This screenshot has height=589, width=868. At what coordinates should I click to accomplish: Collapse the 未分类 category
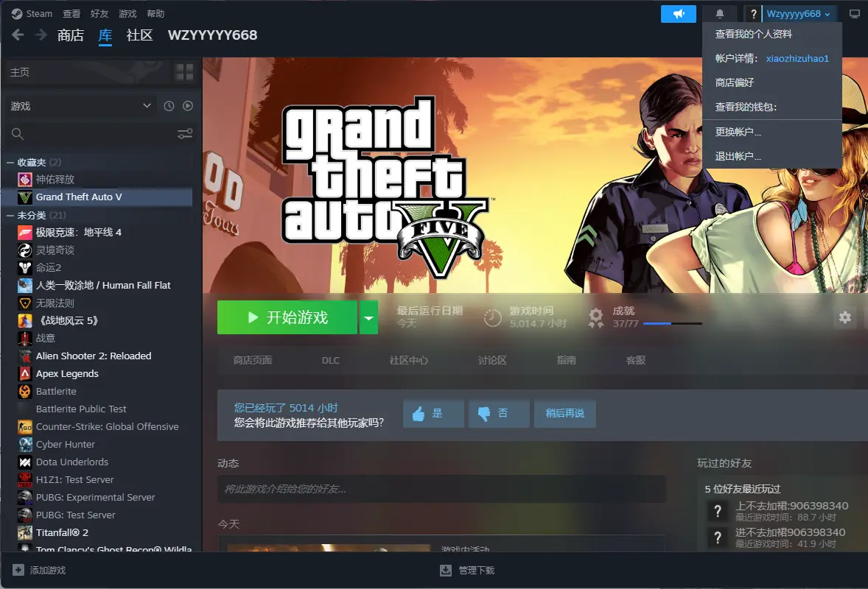[10, 216]
